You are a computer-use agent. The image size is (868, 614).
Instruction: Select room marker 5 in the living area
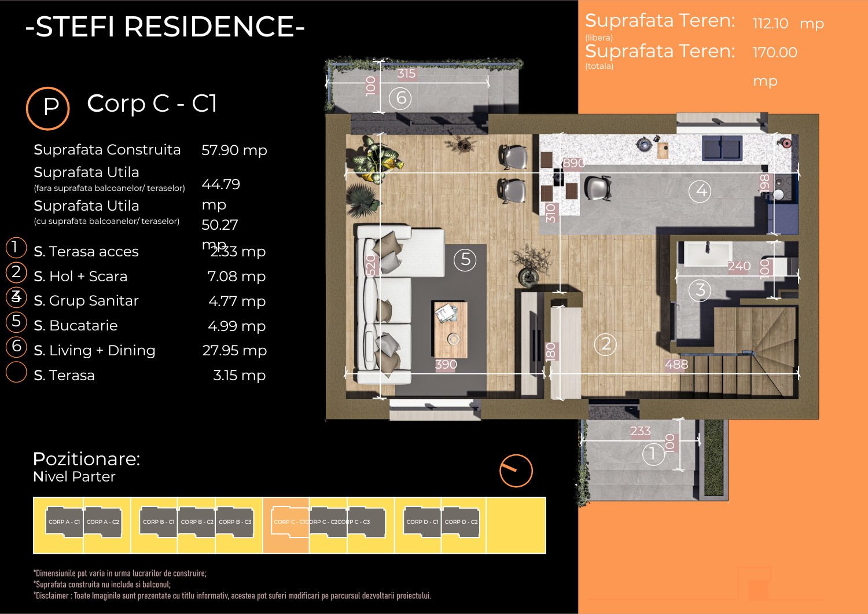(465, 259)
